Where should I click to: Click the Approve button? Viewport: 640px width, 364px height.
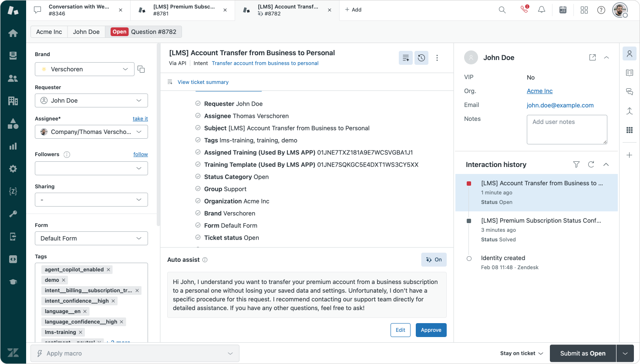click(x=431, y=330)
